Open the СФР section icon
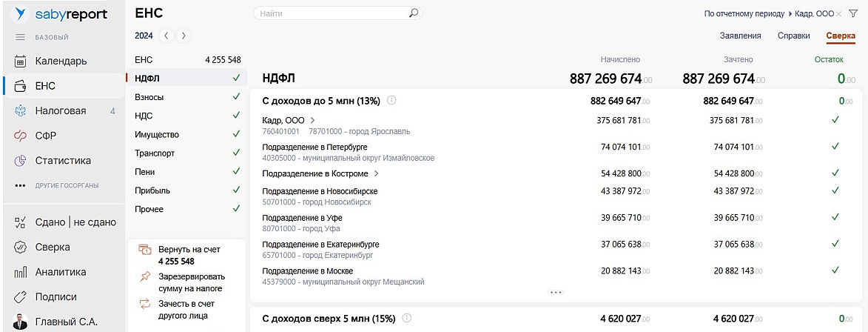 click(x=21, y=136)
